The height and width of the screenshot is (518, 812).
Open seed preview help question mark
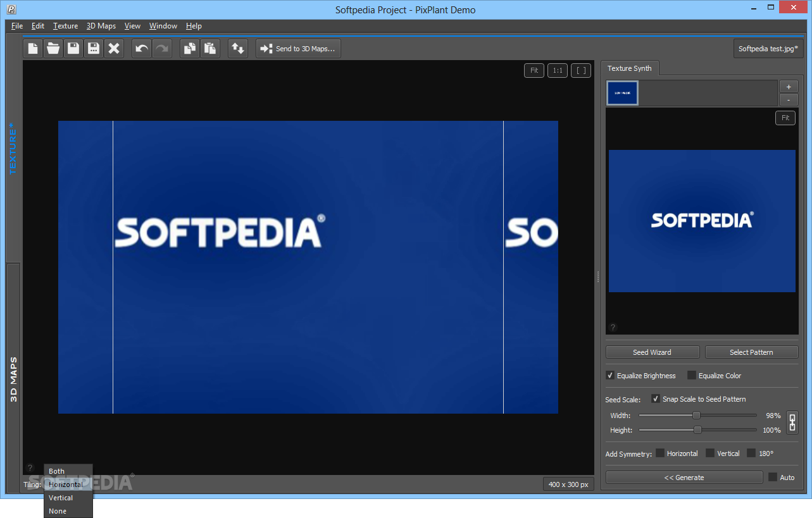pyautogui.click(x=613, y=328)
